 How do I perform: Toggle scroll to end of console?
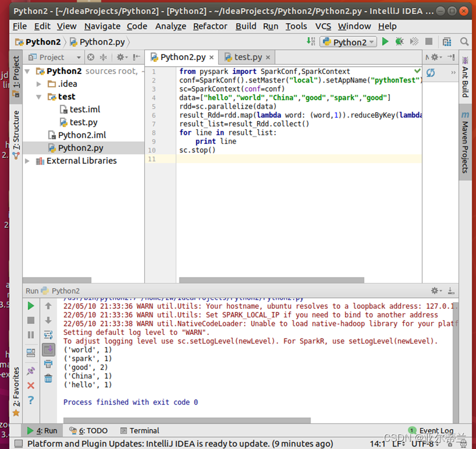coord(49,349)
